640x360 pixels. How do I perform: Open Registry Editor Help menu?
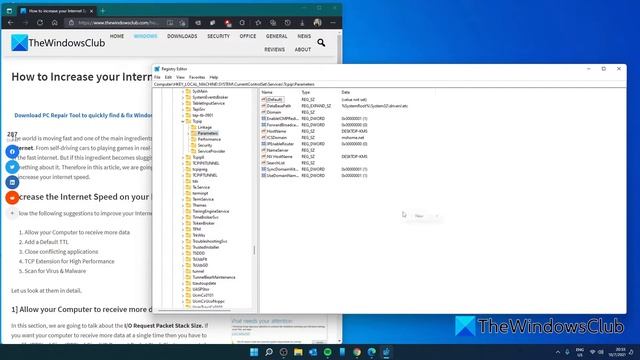click(x=213, y=77)
